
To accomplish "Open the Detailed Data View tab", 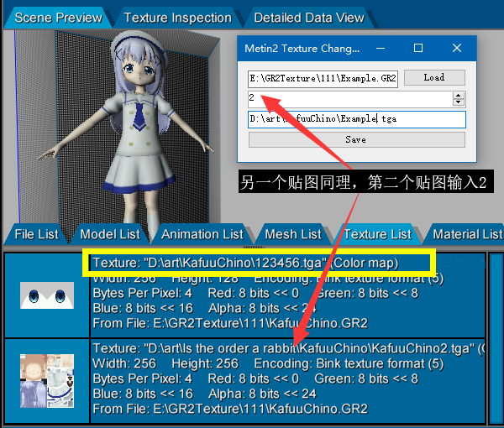I will [x=309, y=18].
